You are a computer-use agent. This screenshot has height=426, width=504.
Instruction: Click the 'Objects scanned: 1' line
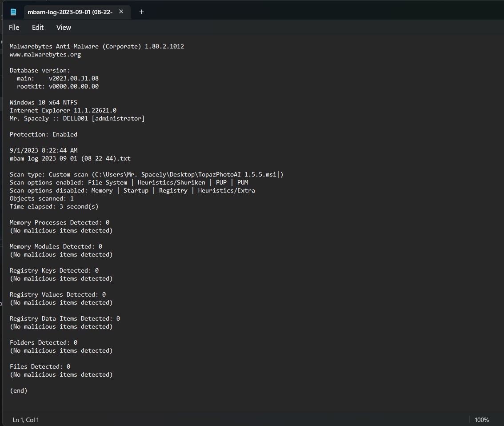coord(42,198)
